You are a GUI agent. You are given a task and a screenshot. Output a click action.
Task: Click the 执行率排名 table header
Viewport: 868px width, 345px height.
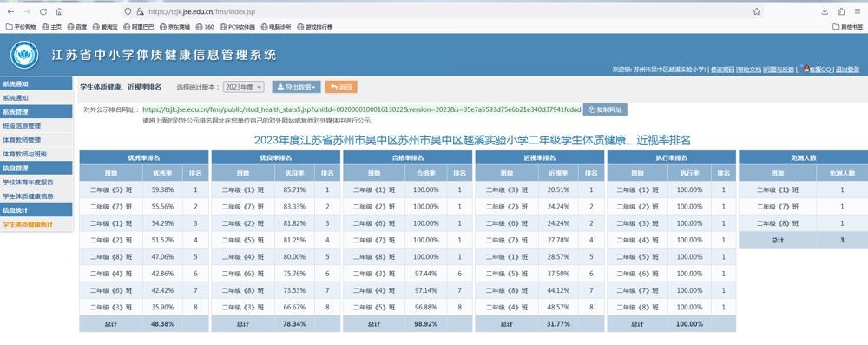point(672,157)
